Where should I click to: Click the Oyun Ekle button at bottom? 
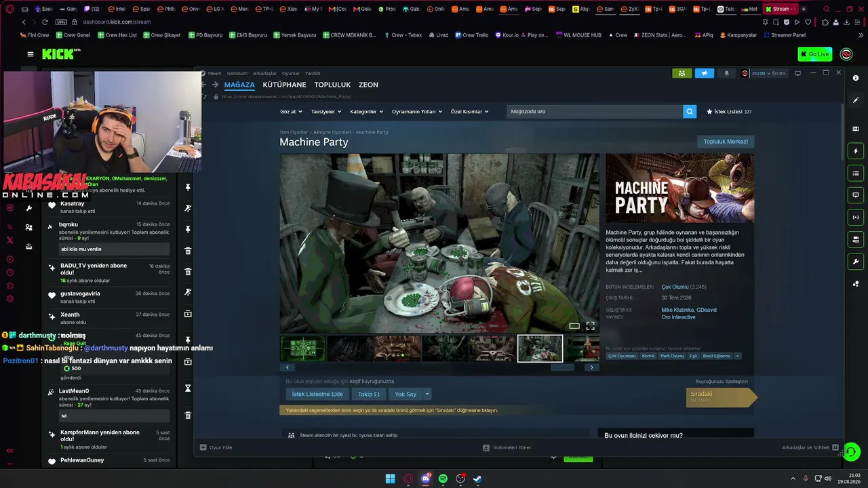[216, 447]
